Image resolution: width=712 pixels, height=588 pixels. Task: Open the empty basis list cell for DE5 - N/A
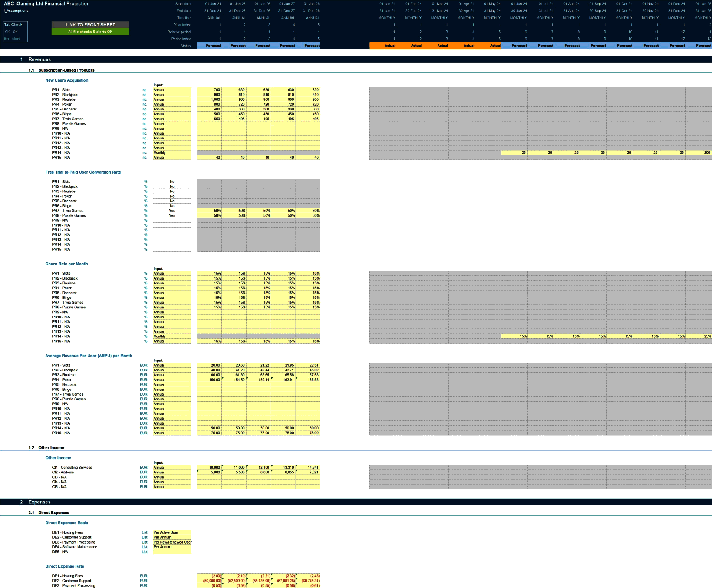click(172, 552)
